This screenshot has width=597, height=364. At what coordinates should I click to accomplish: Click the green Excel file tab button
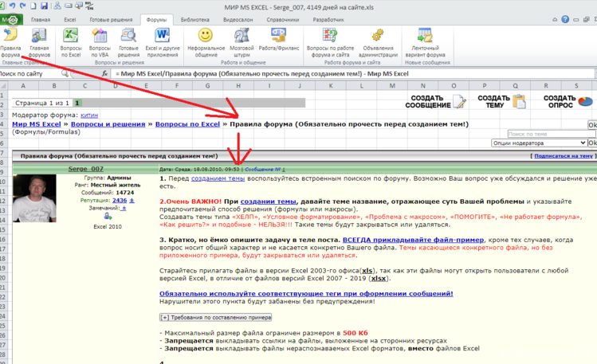pyautogui.click(x=11, y=20)
